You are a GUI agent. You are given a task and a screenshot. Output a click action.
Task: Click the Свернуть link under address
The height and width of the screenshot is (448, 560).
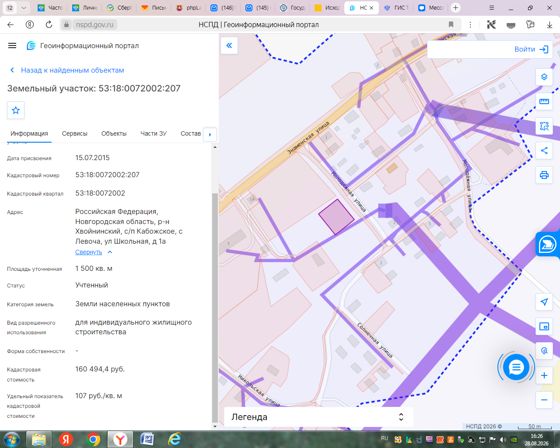(x=89, y=252)
